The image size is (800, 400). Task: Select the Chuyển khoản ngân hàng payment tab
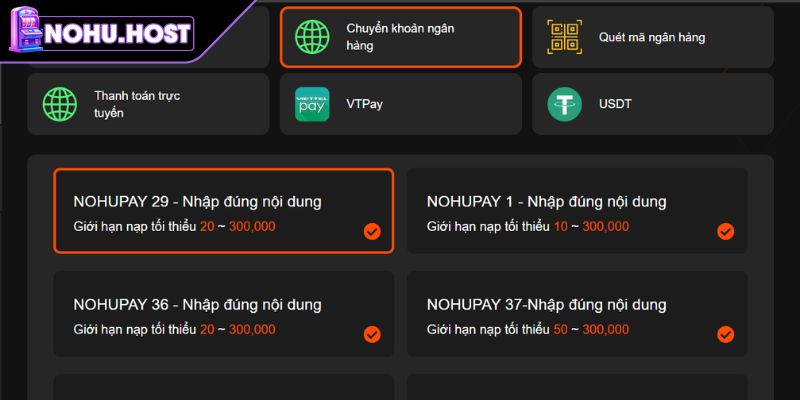click(x=400, y=37)
